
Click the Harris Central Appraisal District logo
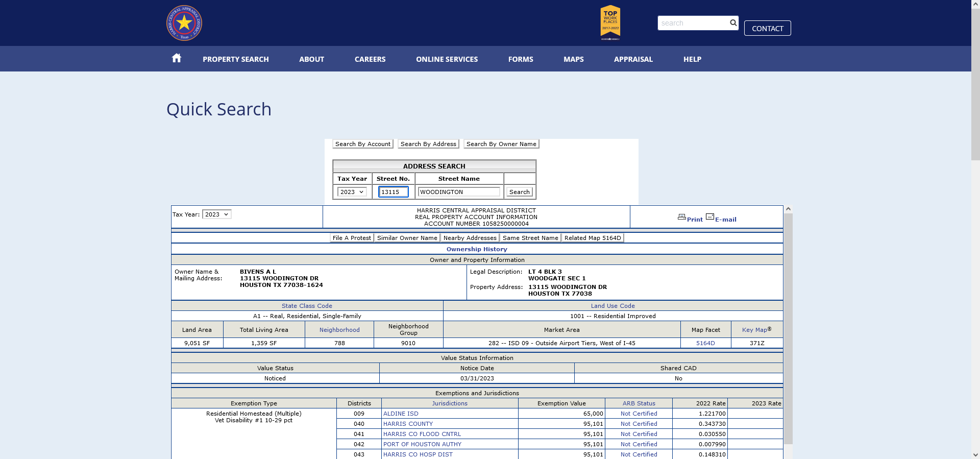[184, 23]
